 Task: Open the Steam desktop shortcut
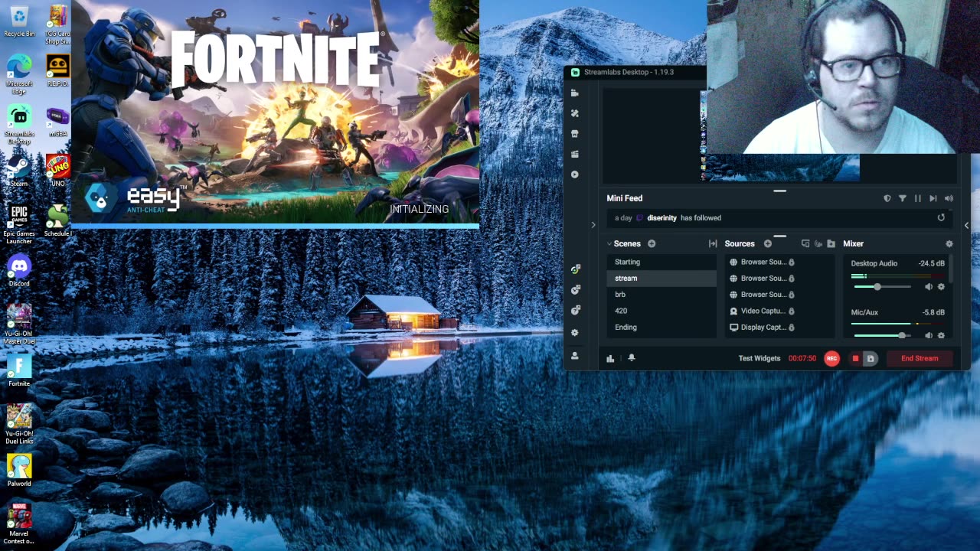(19, 171)
